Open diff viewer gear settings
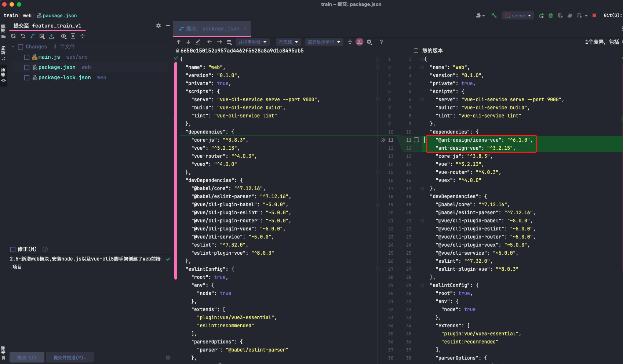Screen dimensions: 623x364 click(x=369, y=42)
